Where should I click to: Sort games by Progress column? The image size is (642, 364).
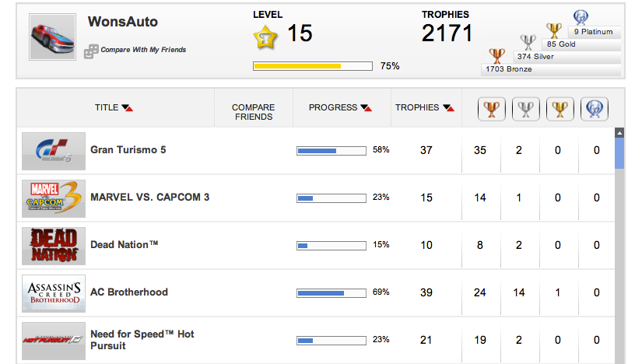click(x=340, y=107)
